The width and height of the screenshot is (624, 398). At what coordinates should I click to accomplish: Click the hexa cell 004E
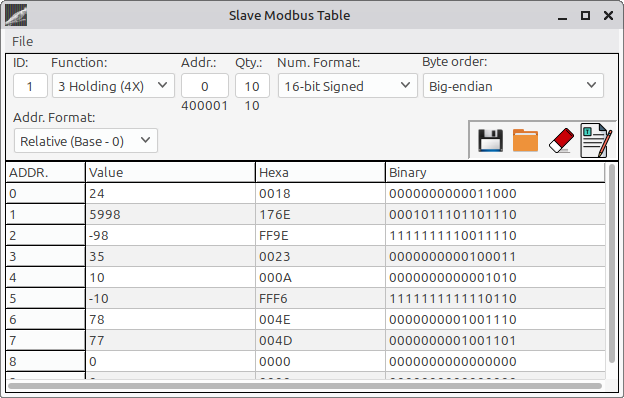click(x=320, y=320)
